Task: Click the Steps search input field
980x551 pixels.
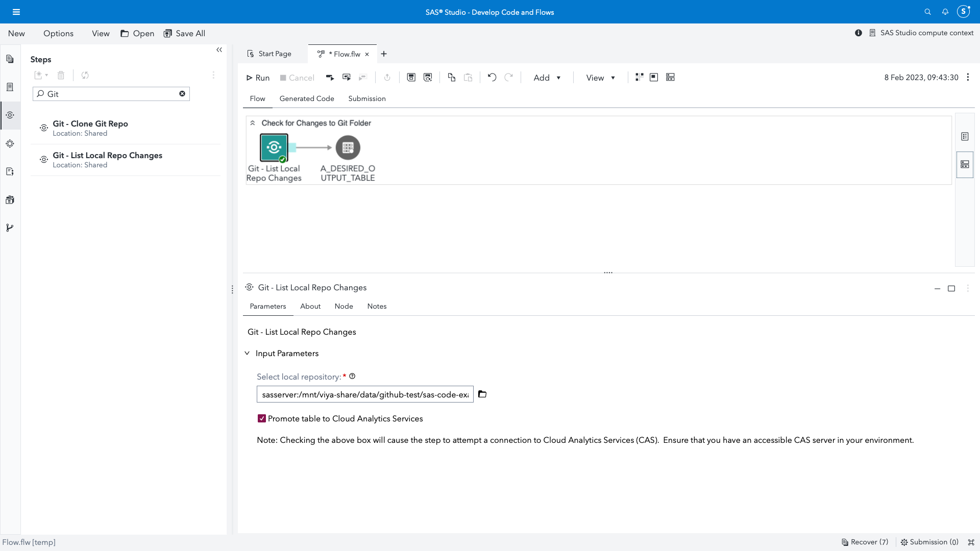Action: [111, 94]
